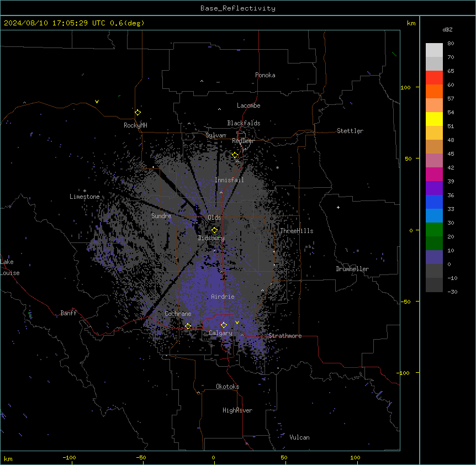476x465 pixels.
Task: Pick the dusty pink 45-42 dBZ legend swatch
Action: tap(434, 161)
